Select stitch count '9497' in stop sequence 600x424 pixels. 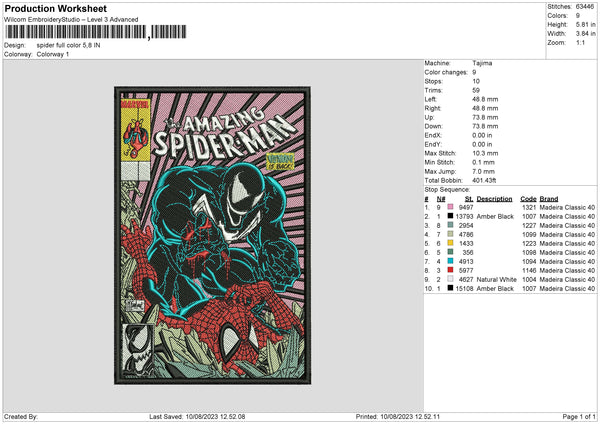466,207
